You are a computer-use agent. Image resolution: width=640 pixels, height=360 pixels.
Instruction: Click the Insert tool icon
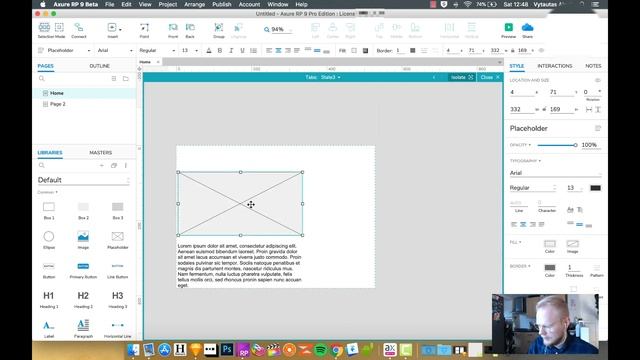click(x=112, y=28)
